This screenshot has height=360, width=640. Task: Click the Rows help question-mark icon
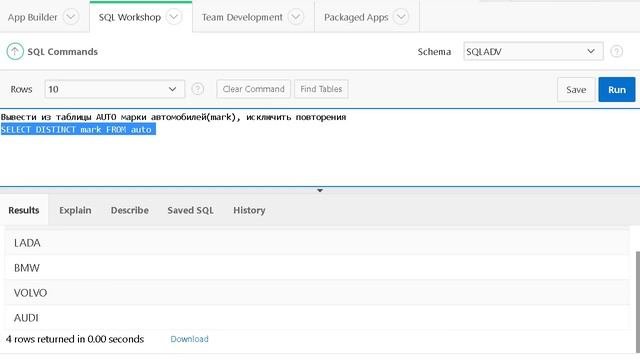(198, 89)
